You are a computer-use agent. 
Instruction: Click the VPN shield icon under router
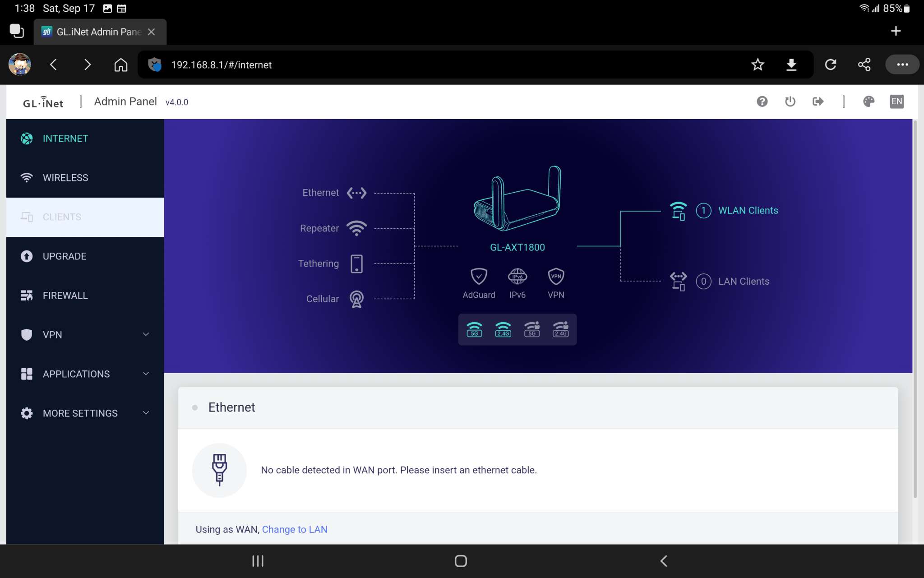coord(556,276)
